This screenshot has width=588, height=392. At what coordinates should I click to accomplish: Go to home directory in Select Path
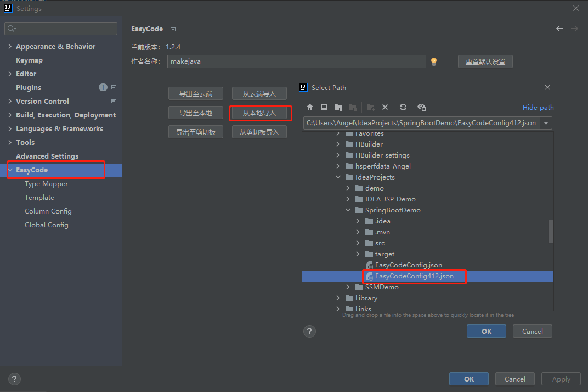[310, 108]
